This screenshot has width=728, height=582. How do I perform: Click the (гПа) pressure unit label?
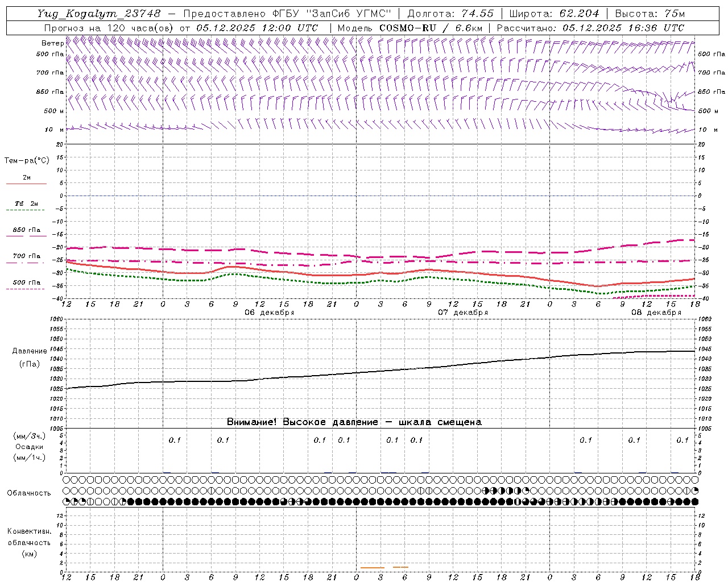[30, 364]
